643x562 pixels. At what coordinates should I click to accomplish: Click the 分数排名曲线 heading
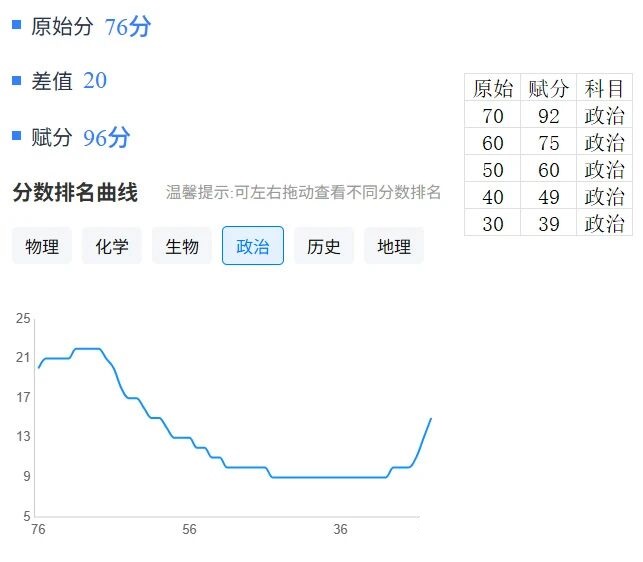pyautogui.click(x=75, y=193)
